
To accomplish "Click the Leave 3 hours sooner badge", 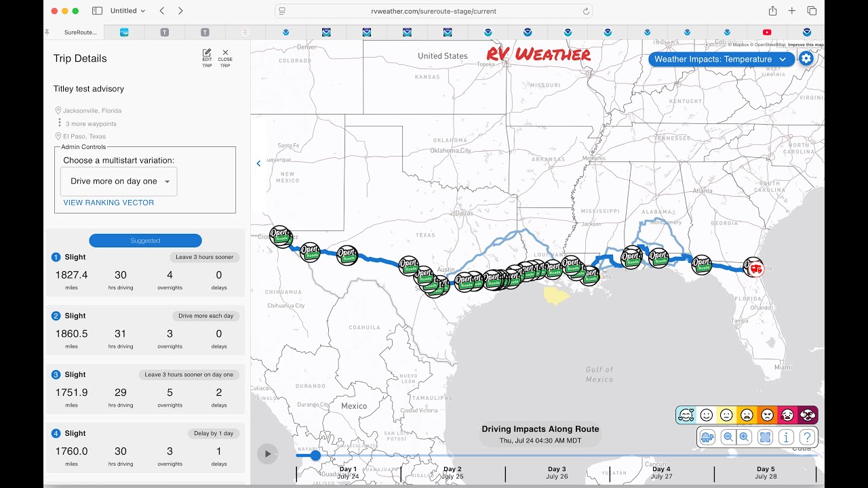I will 203,257.
